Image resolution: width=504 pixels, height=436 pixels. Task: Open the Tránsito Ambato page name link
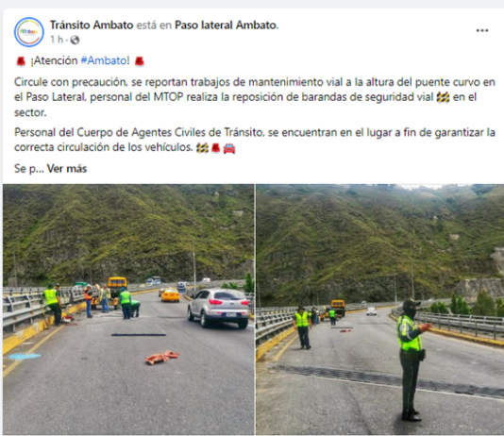click(92, 25)
